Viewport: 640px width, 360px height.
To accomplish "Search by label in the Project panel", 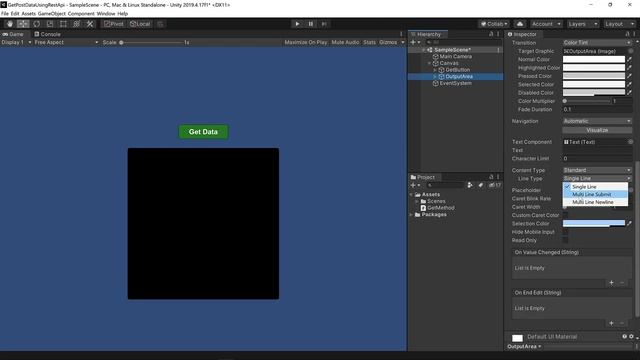I will point(481,185).
